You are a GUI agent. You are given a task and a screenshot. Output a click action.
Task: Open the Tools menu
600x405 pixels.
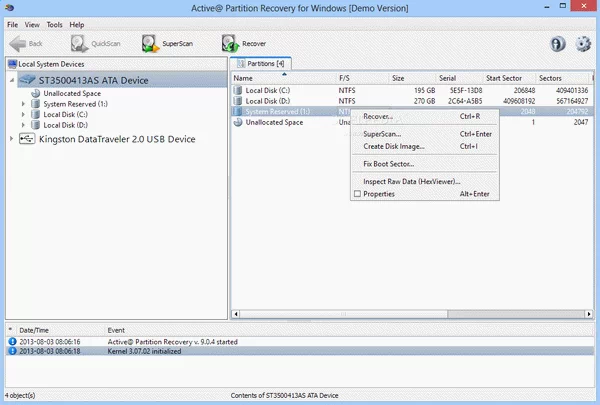pyautogui.click(x=54, y=23)
